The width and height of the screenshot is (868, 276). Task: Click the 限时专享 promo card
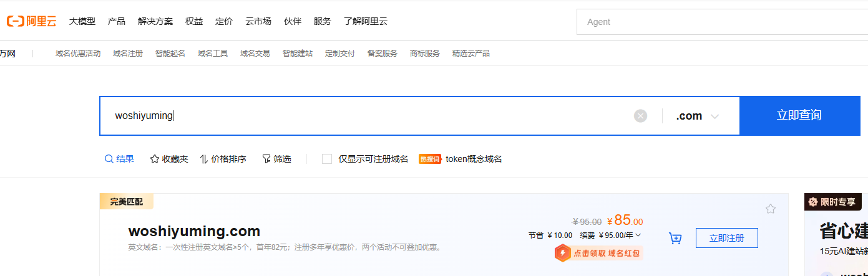tap(836, 235)
